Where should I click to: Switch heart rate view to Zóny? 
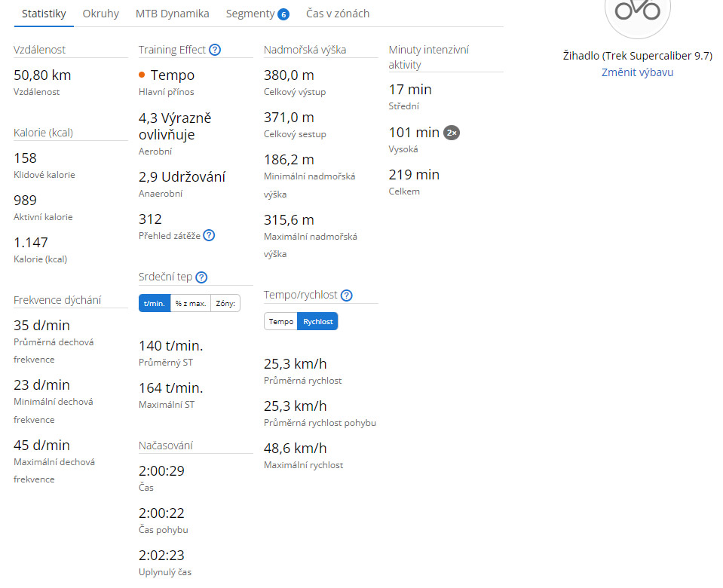pos(225,304)
